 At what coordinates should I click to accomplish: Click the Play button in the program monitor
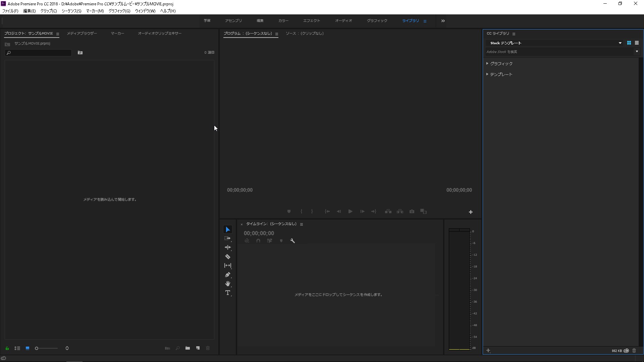[350, 212]
